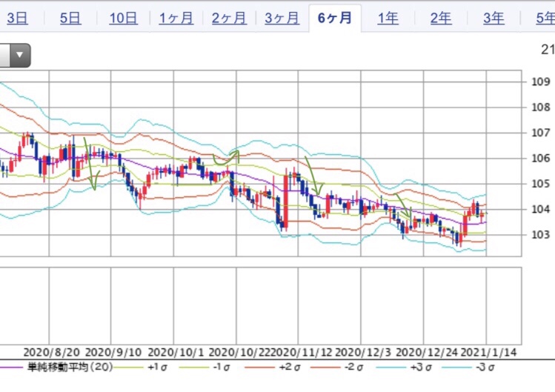
Task: Select the 5日 time range tab
Action: click(x=70, y=18)
